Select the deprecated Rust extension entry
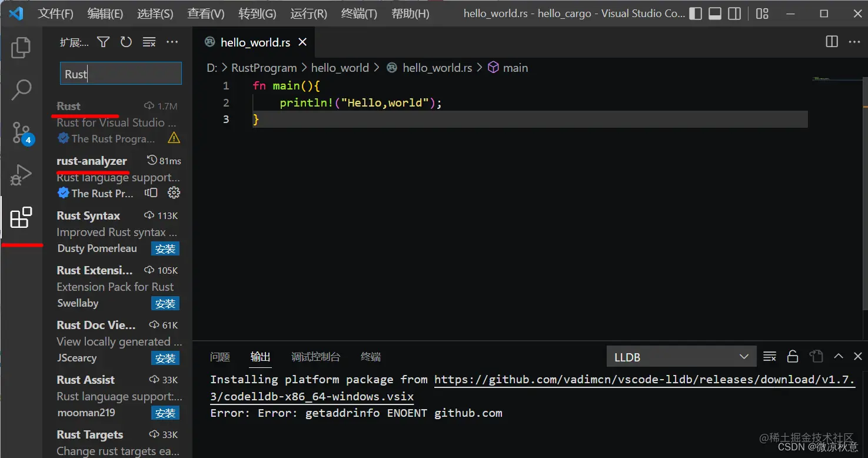Image resolution: width=868 pixels, height=458 pixels. pyautogui.click(x=118, y=122)
